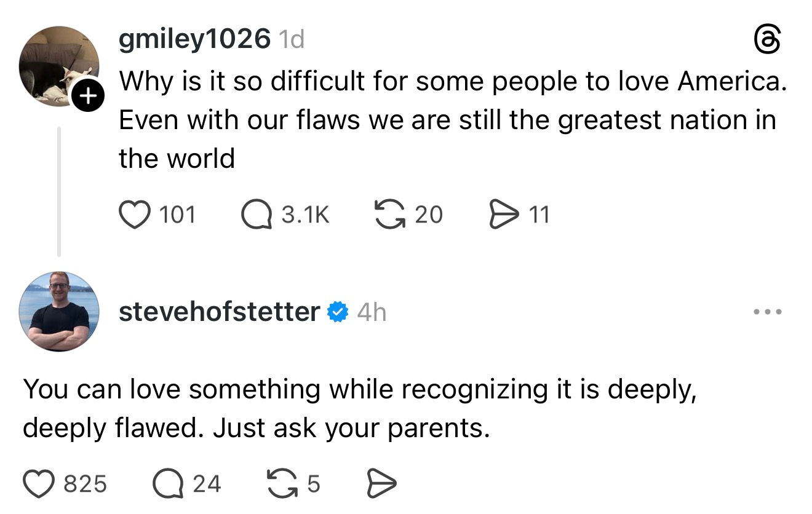
Task: Like gmiley1026's post with the heart icon
Action: tap(134, 215)
